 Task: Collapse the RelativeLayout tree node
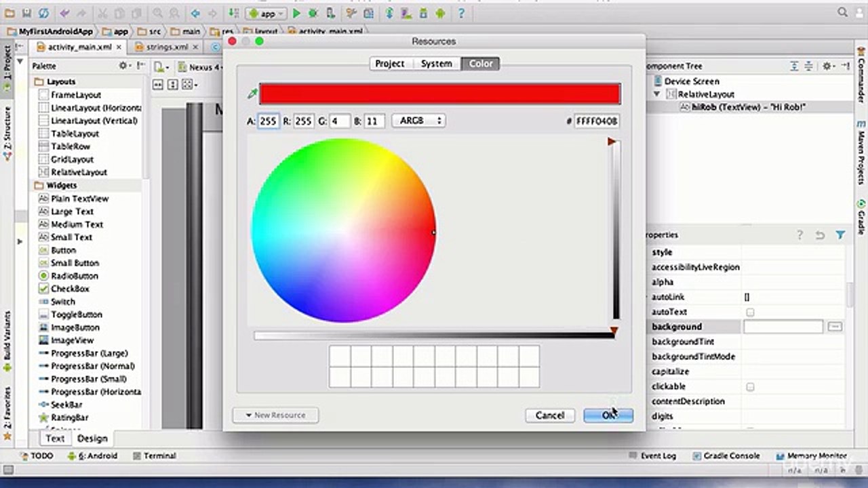click(656, 94)
